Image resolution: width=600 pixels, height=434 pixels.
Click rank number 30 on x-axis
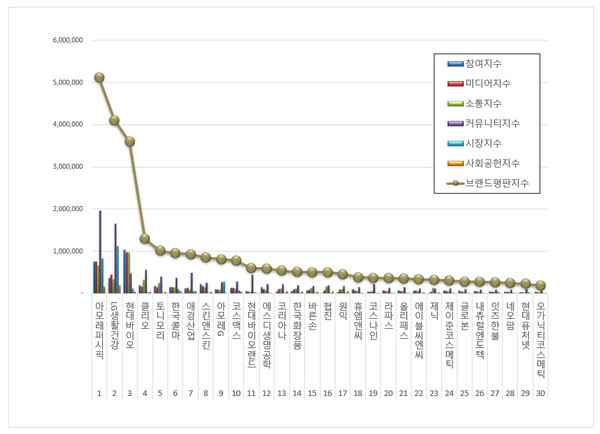pos(541,395)
